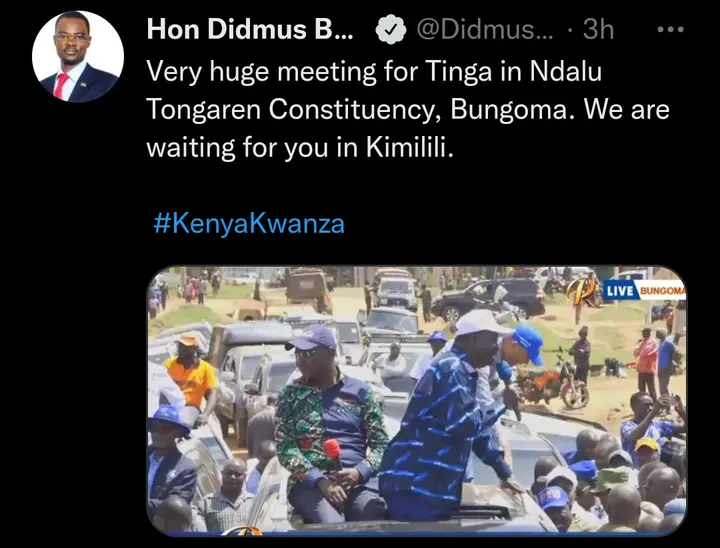The height and width of the screenshot is (548, 720).
Task: Click the black SUV in video background
Action: pyautogui.click(x=489, y=299)
